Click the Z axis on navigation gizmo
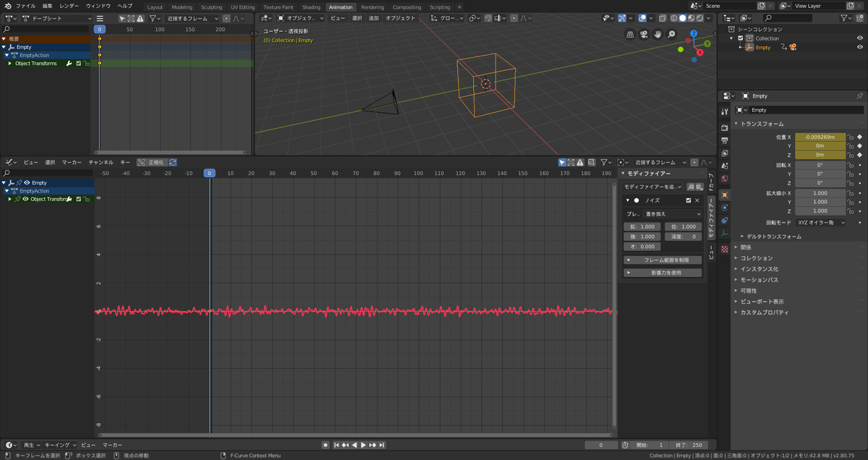The width and height of the screenshot is (868, 460). pos(693,34)
